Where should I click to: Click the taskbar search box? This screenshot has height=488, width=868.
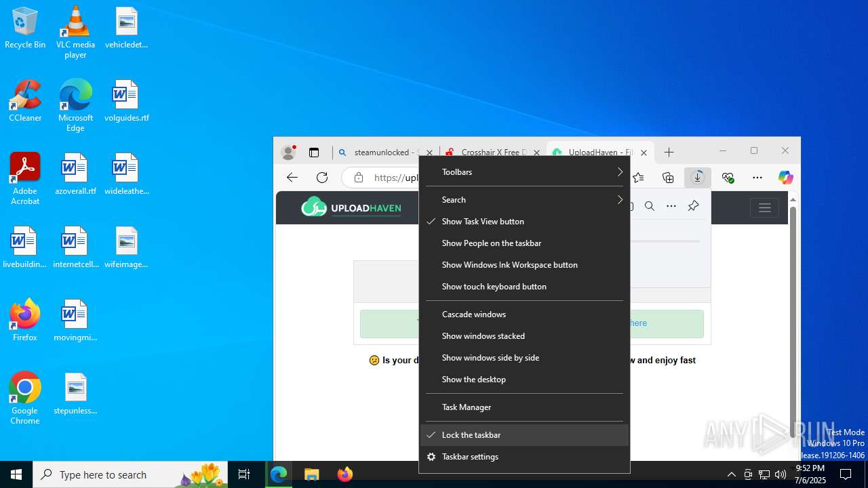(131, 474)
